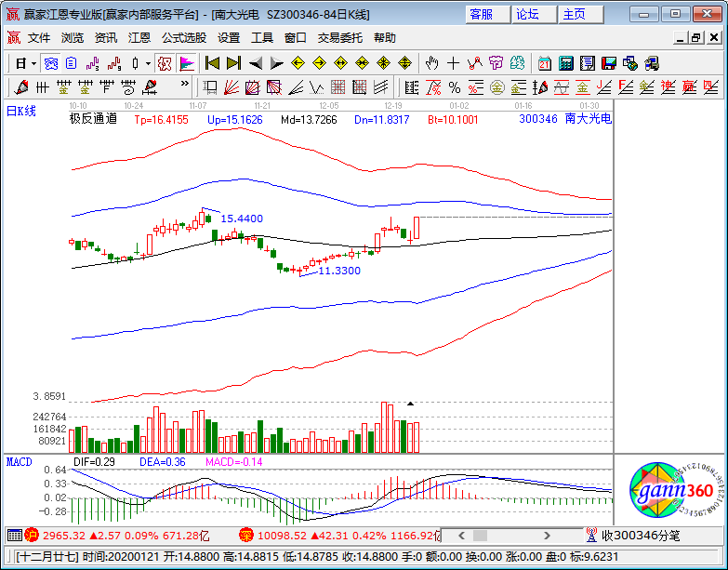Viewport: 728px width, 570px height.
Task: Click the 收300346分笔 antenna icon
Action: click(591, 536)
